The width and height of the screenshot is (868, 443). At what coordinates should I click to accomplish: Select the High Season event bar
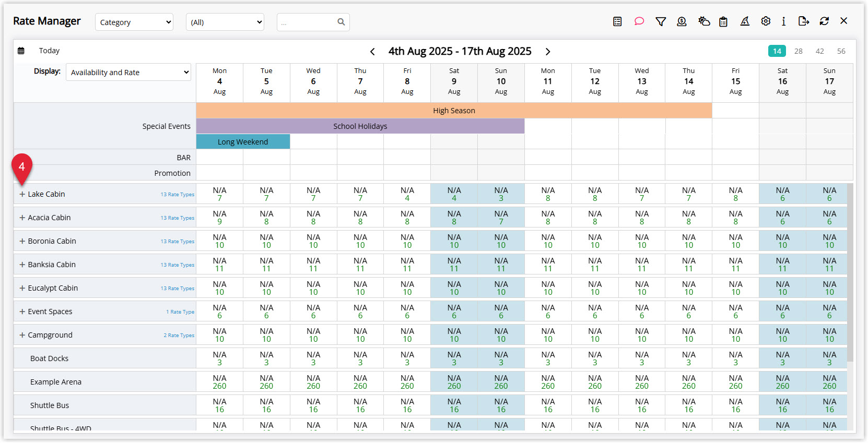[454, 111]
